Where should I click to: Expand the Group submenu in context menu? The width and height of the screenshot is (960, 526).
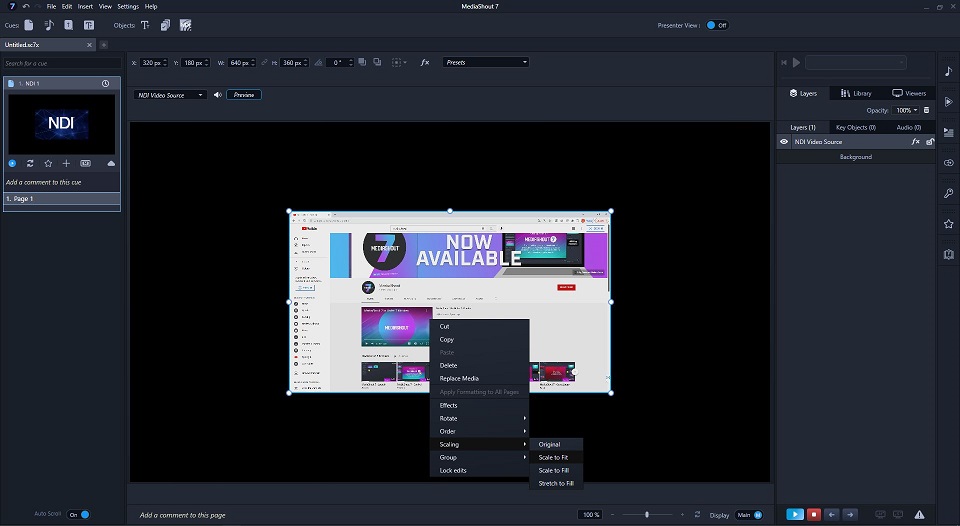pyautogui.click(x=479, y=457)
